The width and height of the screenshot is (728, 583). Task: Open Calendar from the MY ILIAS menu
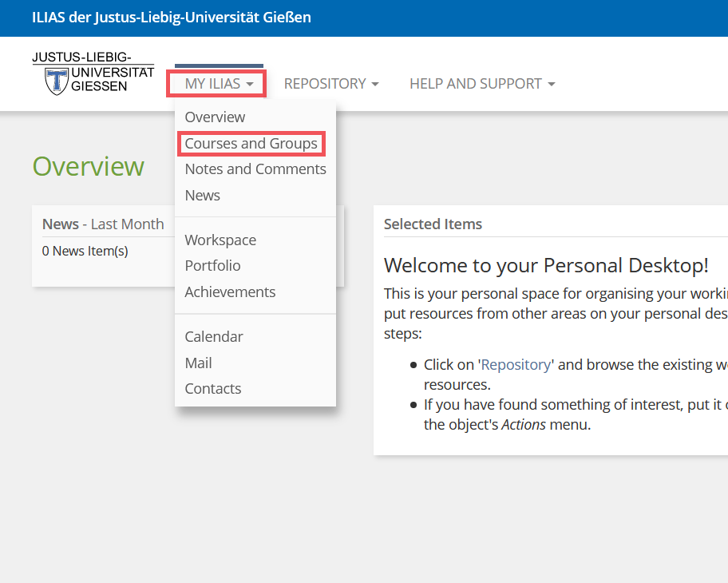[214, 337]
